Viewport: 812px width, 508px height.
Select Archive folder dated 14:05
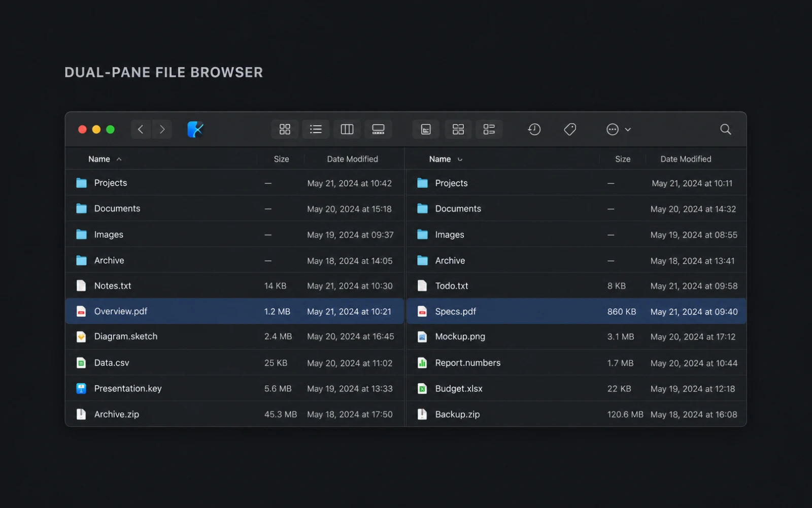coord(234,261)
